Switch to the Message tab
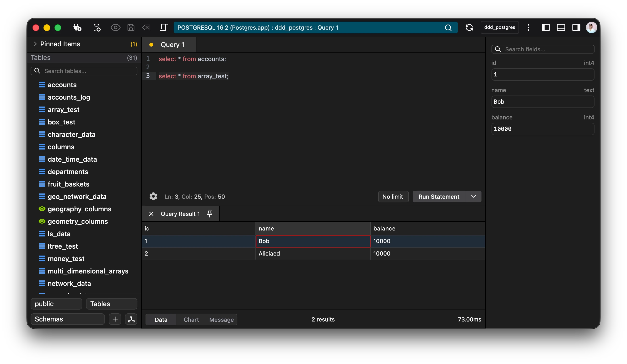The image size is (627, 364). click(x=221, y=320)
